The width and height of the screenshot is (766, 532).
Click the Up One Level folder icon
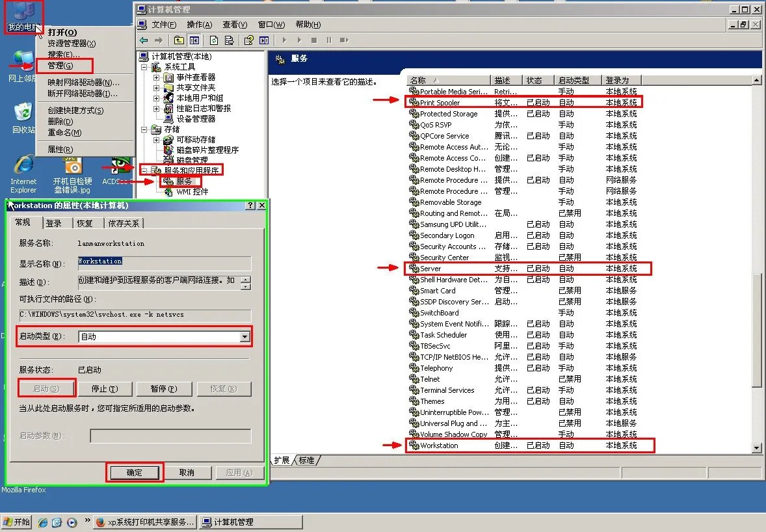click(x=179, y=40)
